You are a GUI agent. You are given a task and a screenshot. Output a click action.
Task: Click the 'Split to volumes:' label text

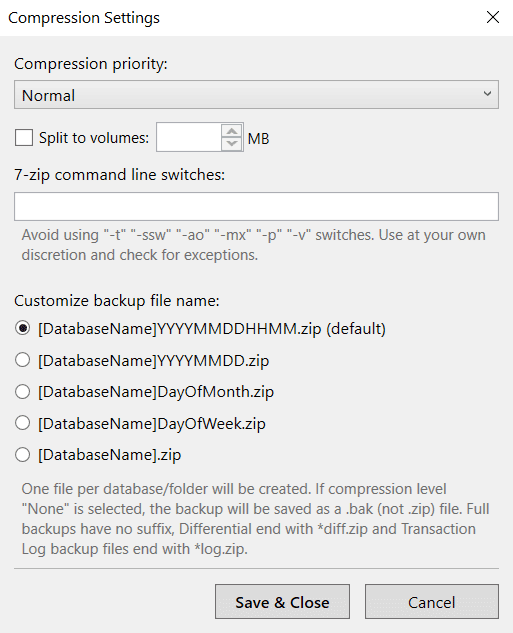(x=94, y=138)
